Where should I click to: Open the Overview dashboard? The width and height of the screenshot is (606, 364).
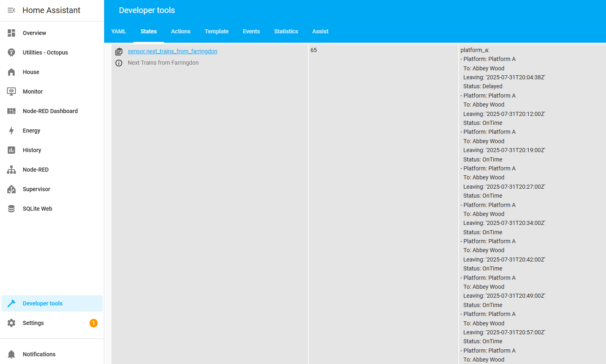point(34,33)
